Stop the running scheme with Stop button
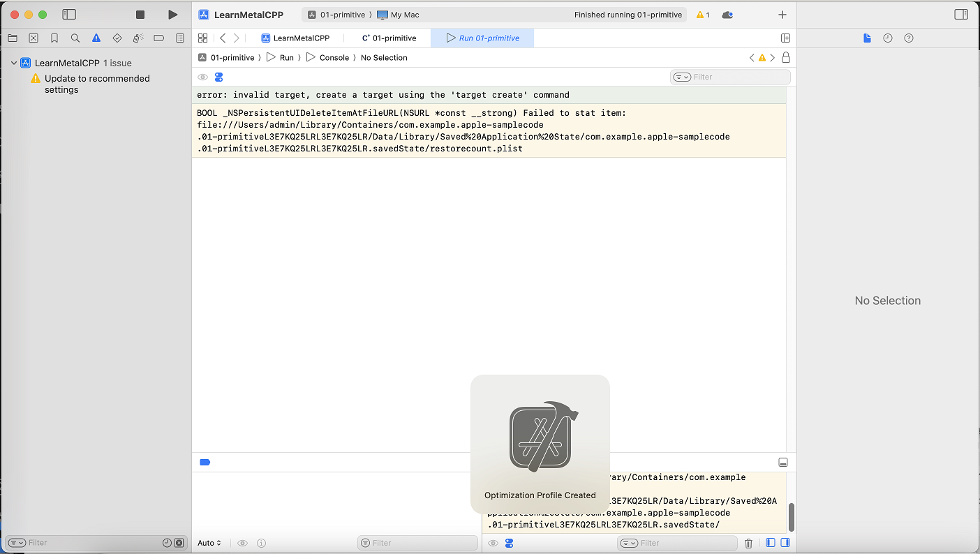The height and width of the screenshot is (554, 980). [x=140, y=15]
